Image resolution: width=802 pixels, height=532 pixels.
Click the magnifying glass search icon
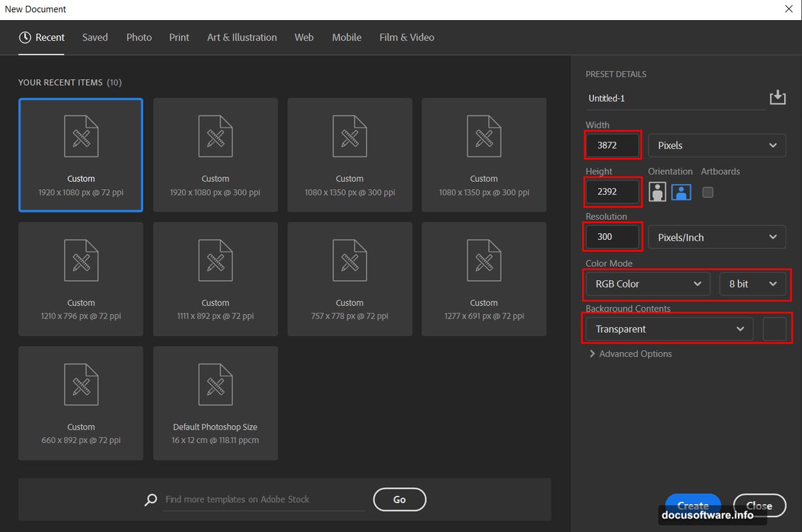click(x=150, y=499)
